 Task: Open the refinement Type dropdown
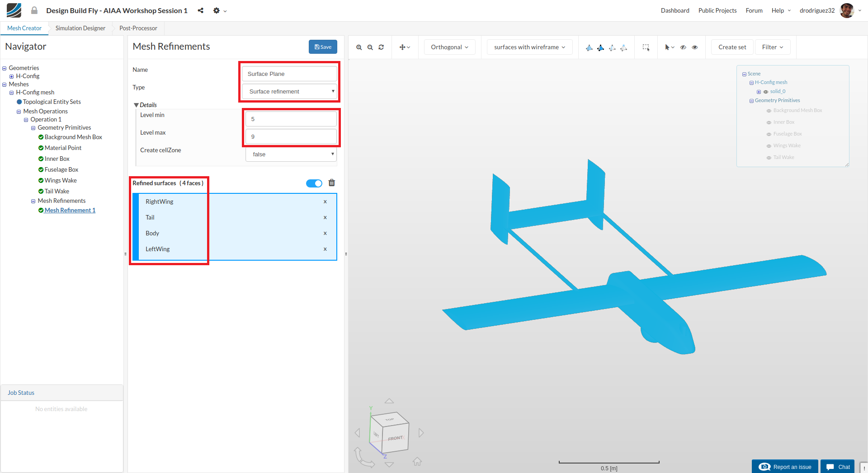tap(289, 91)
